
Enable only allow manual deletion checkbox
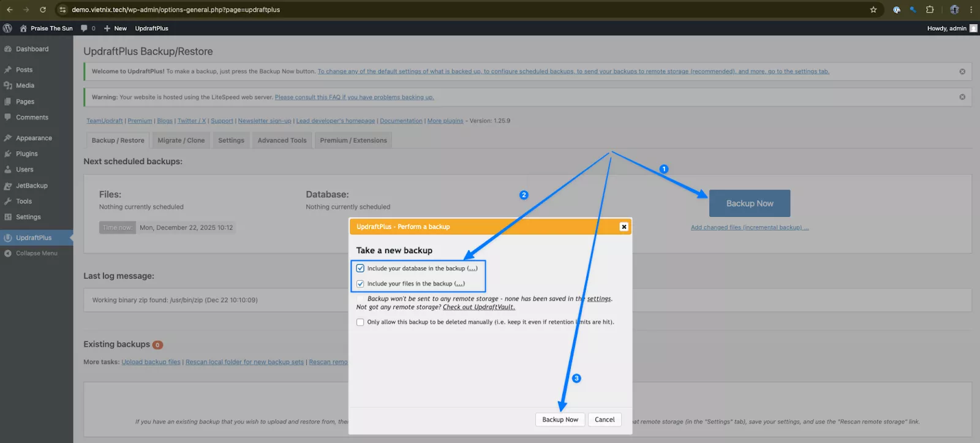[360, 322]
